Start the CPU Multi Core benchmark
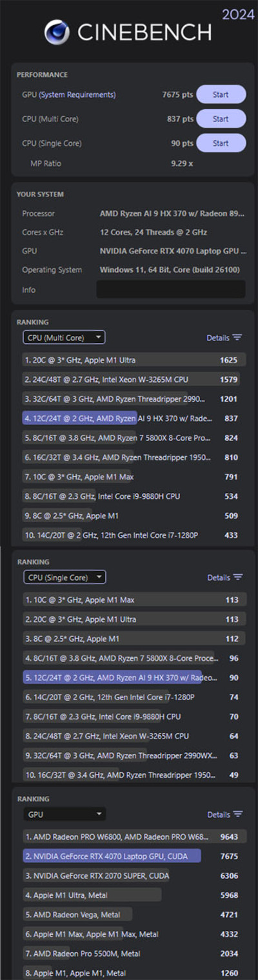Viewport: 258px width, 980px height. click(221, 119)
